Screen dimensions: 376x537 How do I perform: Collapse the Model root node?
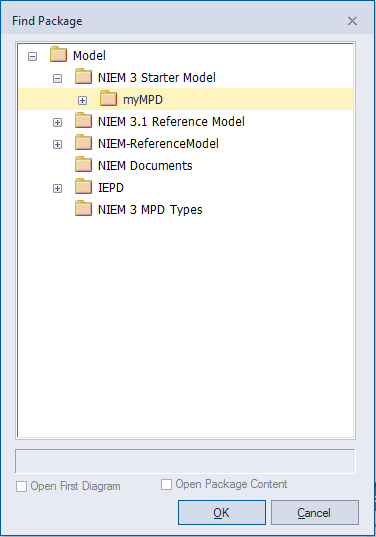pyautogui.click(x=33, y=57)
